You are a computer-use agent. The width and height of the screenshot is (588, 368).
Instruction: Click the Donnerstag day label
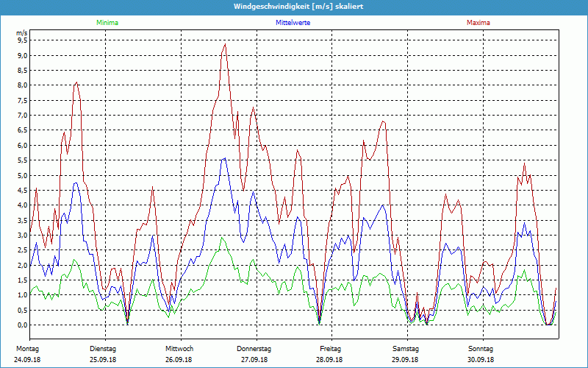pyautogui.click(x=254, y=349)
